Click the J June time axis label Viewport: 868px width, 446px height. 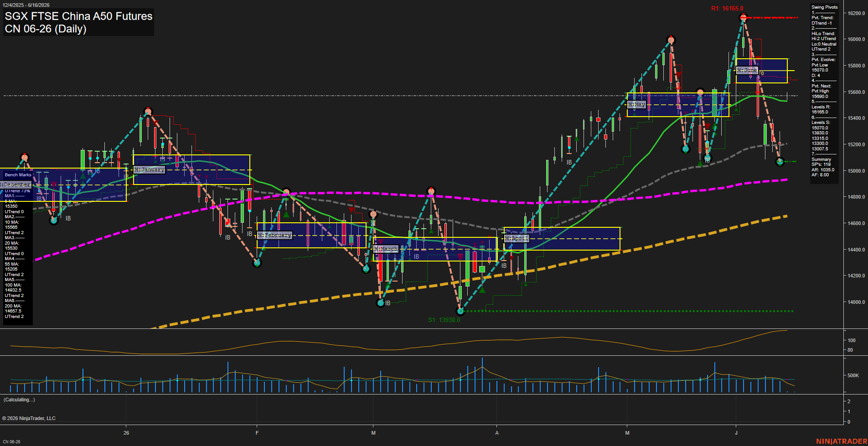click(x=736, y=433)
